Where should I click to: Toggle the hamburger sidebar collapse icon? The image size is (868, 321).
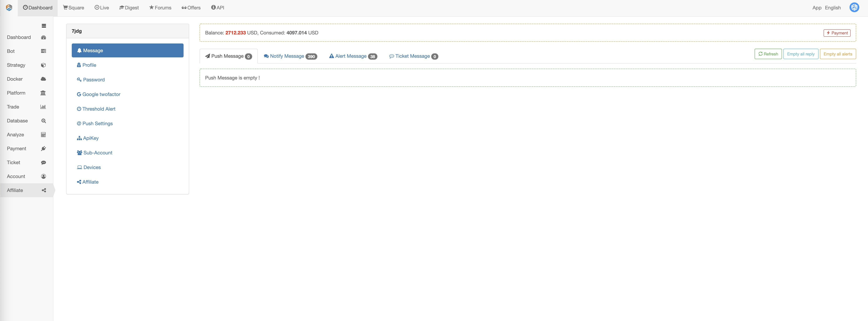tap(44, 26)
